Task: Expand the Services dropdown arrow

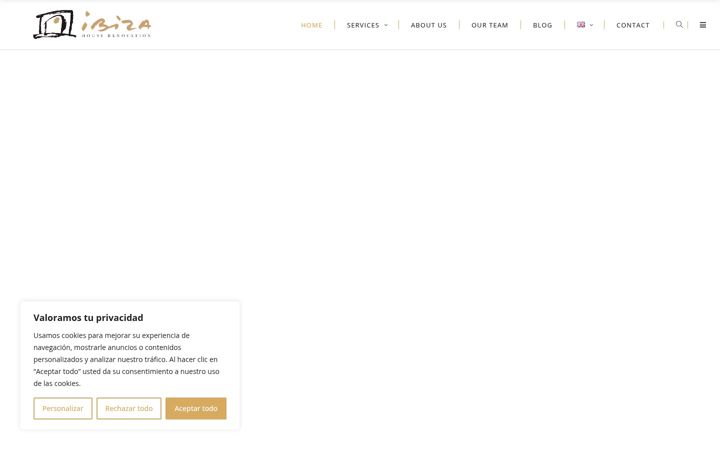Action: [386, 25]
